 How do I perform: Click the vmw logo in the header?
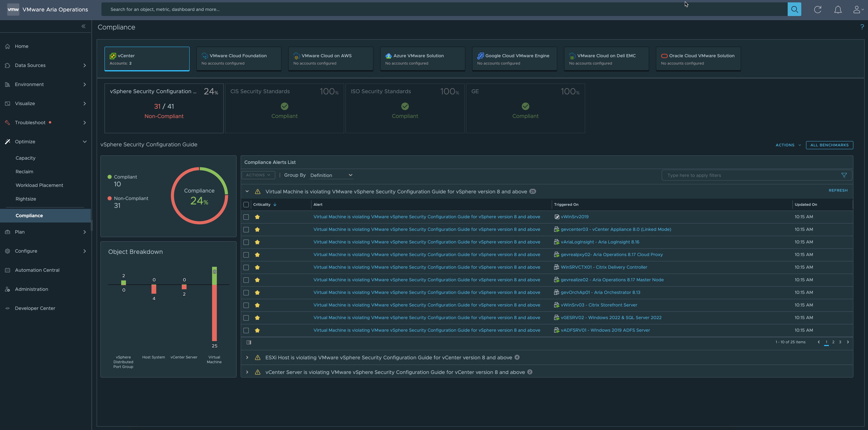coord(13,9)
